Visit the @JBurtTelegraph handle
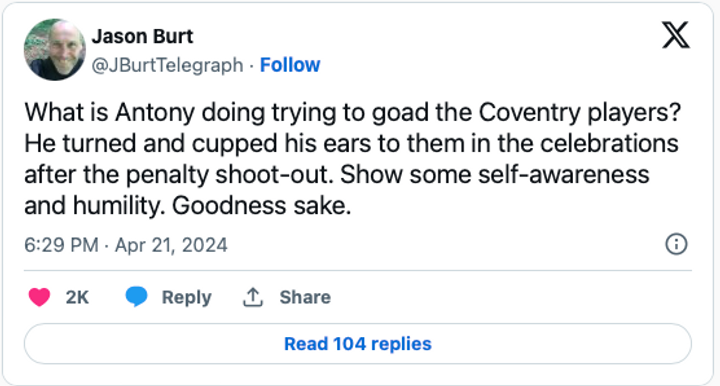 coord(167,65)
